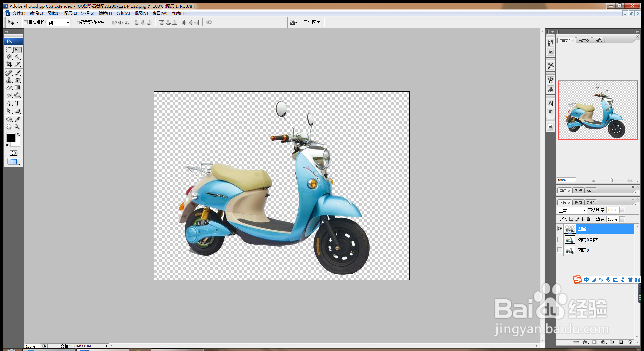Select the Eraser tool

pyautogui.click(x=9, y=88)
